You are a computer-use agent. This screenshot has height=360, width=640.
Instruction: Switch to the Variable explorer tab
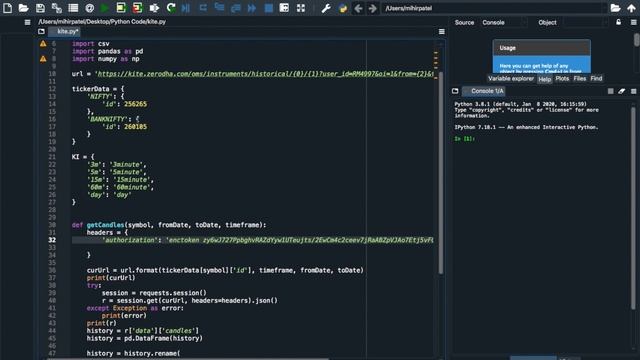click(x=511, y=79)
